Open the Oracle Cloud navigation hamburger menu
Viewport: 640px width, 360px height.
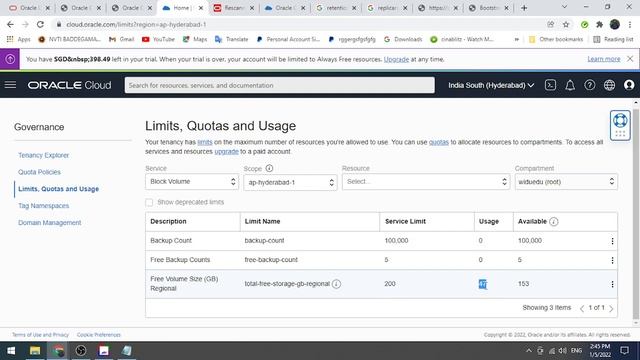pos(10,84)
